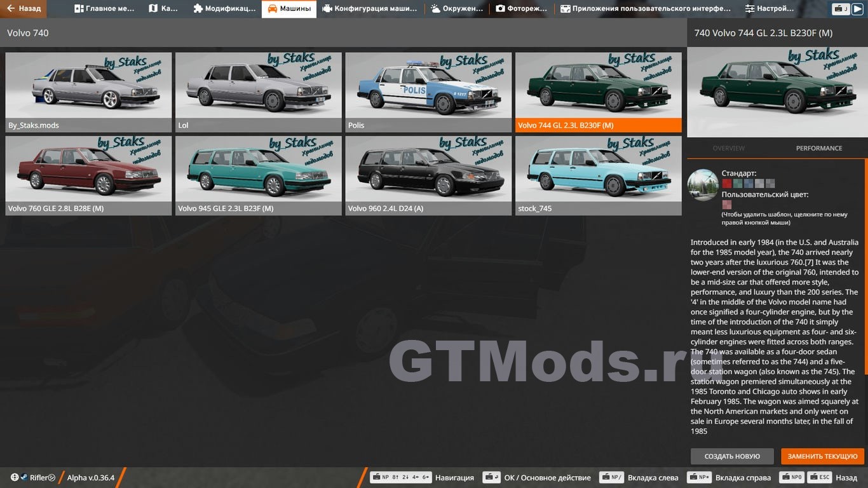This screenshot has height=488, width=868.
Task: Open Приложения пользовательского интерфейса tab
Action: (646, 9)
